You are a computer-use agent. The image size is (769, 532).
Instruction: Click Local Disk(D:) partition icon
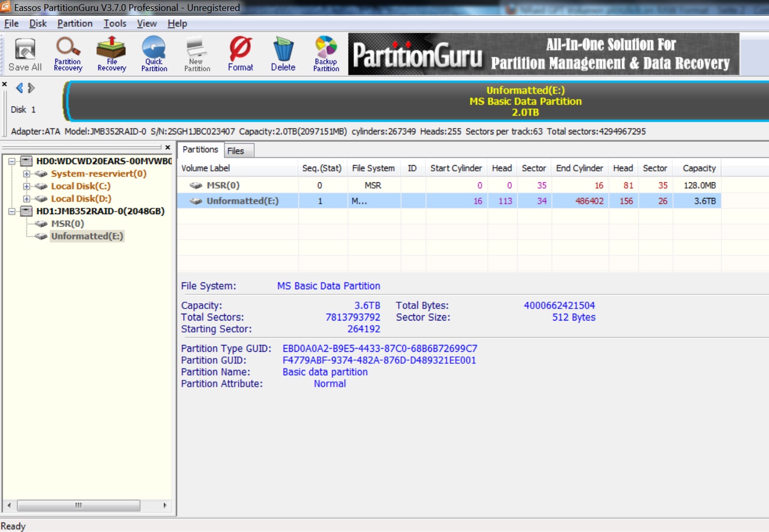point(41,199)
